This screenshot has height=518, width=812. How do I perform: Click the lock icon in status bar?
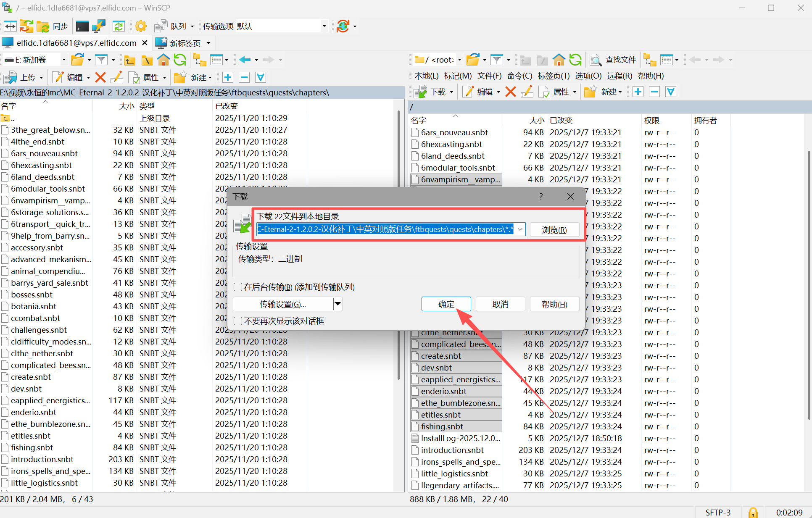(753, 512)
